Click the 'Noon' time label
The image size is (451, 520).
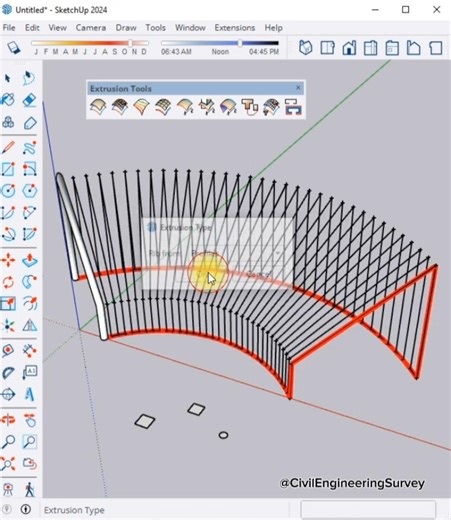coord(220,52)
